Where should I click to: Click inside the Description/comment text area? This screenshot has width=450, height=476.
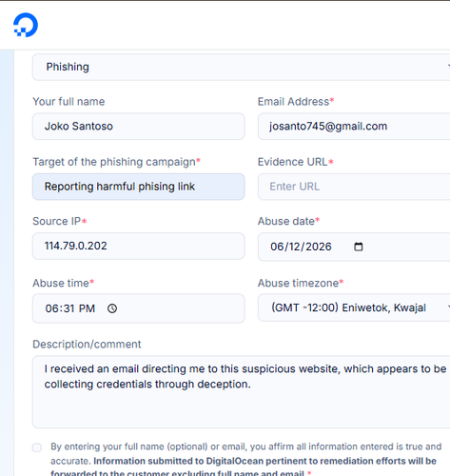(x=241, y=392)
